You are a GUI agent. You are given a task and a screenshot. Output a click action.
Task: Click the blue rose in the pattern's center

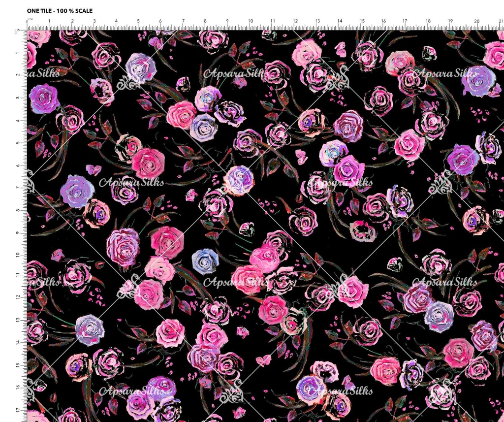(205, 260)
